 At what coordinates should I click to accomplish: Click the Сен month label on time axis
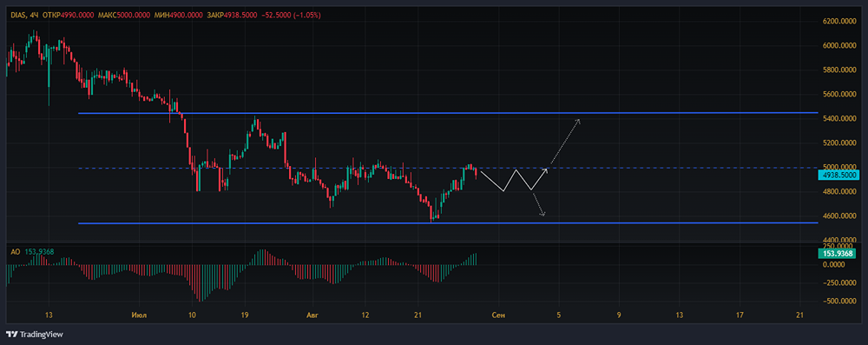point(499,315)
